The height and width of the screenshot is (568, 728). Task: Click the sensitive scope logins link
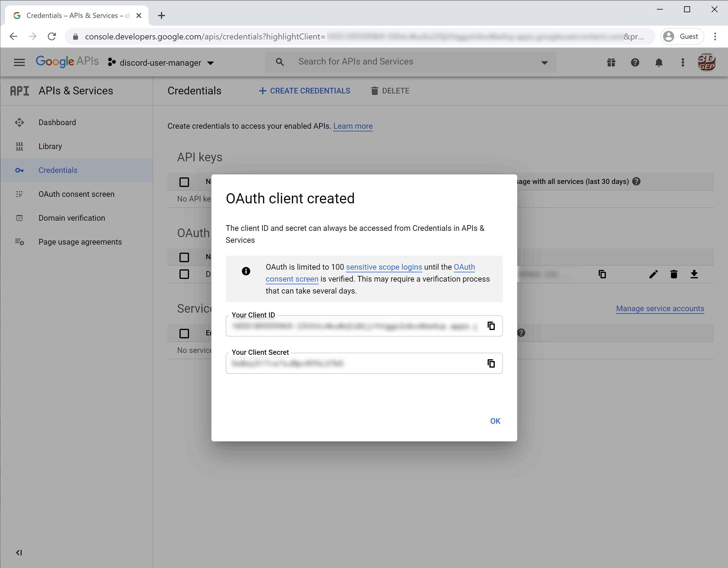[x=383, y=267]
